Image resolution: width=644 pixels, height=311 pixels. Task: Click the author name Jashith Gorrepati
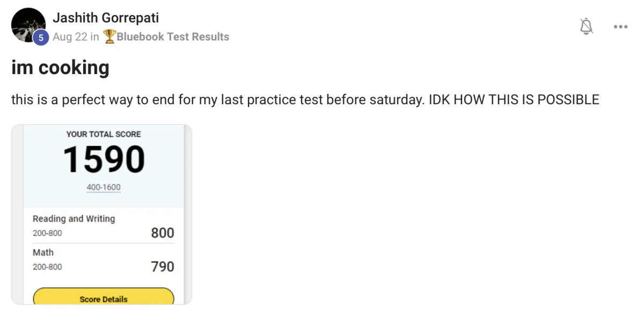(106, 18)
